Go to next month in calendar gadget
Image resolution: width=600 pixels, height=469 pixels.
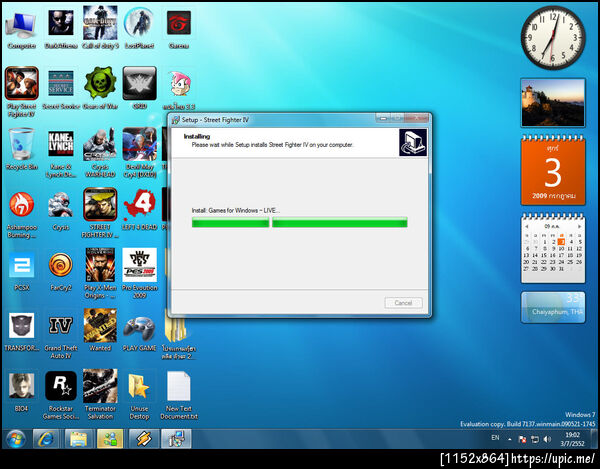[579, 226]
